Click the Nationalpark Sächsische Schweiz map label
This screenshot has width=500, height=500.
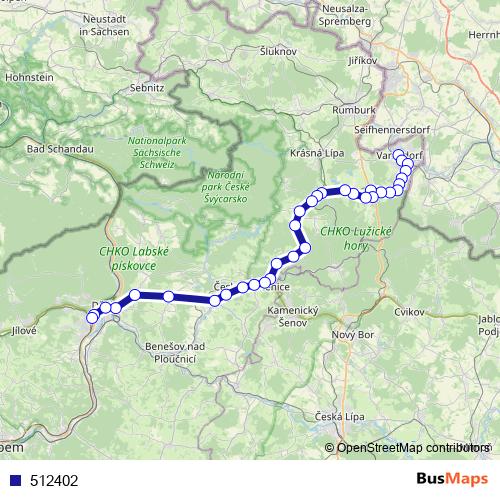pyautogui.click(x=157, y=153)
